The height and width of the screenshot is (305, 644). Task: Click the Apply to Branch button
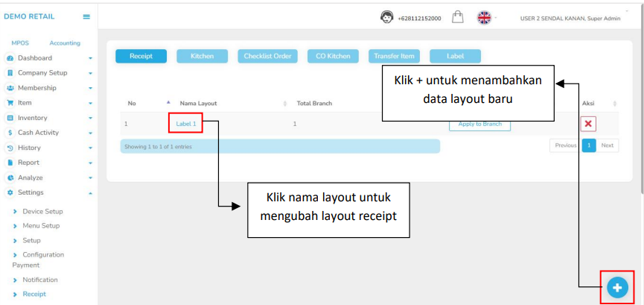(x=479, y=124)
